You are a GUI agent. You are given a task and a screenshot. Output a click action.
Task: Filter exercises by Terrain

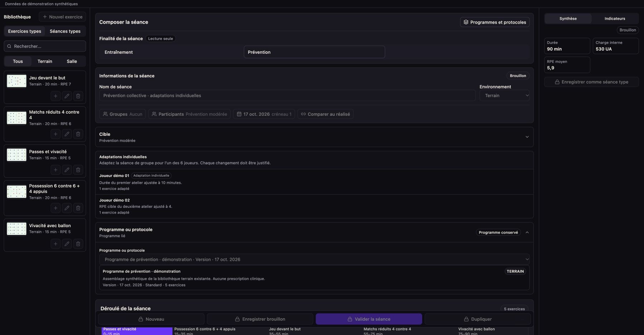tap(45, 61)
